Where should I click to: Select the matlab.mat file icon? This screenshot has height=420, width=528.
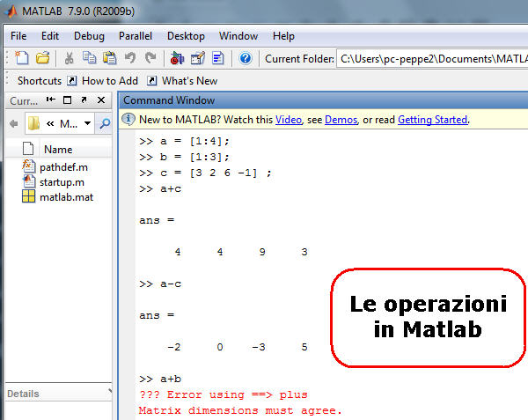29,196
